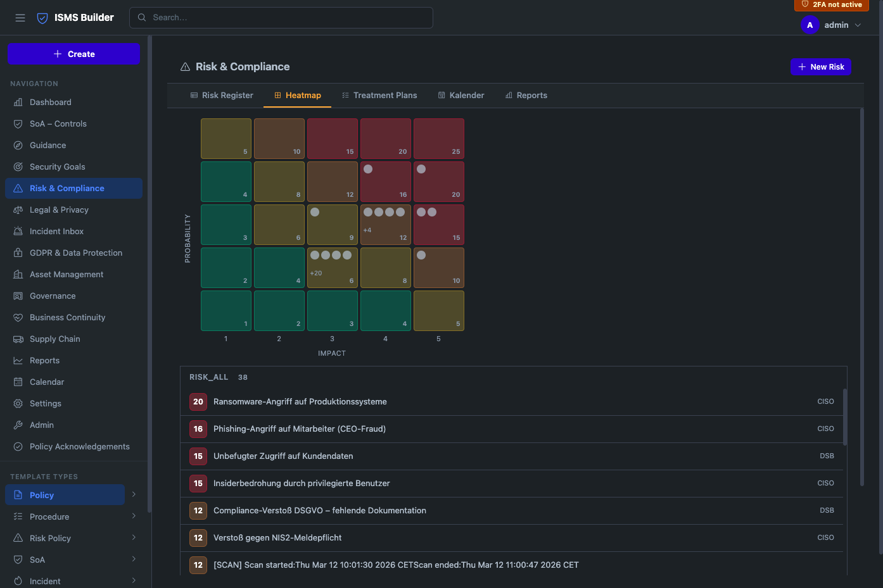Viewport: 883px width, 588px height.
Task: Click the heatmap cell scored 16
Action: [x=386, y=182]
